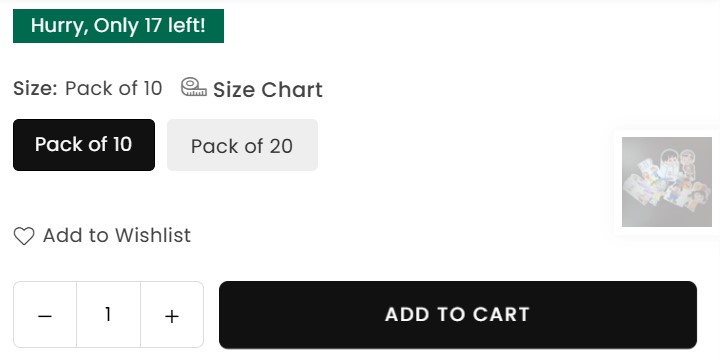Viewport: 720px width, 360px height.
Task: Increase quantity with the plus button
Action: [172, 315]
